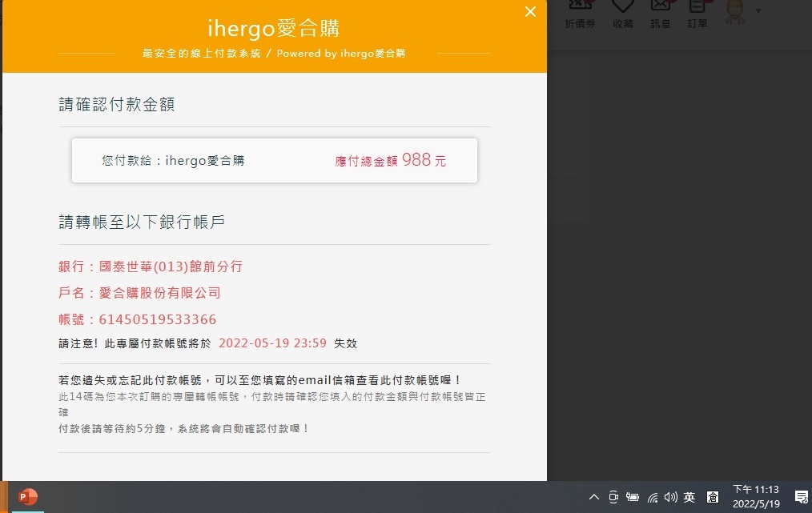This screenshot has height=513, width=812.
Task: Click the PowerPoint taskbar icon
Action: coord(27,497)
